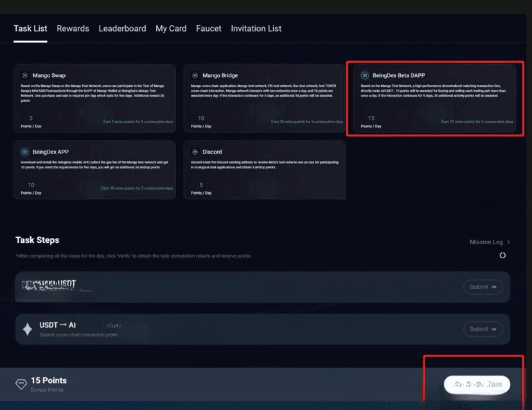Open the Leaderboard tab
532x410 pixels.
click(x=122, y=28)
